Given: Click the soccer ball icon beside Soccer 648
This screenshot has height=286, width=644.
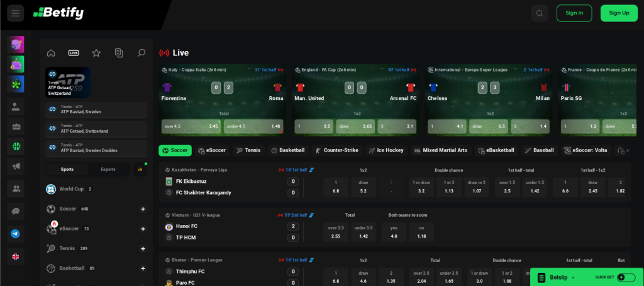Looking at the screenshot, I should coord(51,209).
